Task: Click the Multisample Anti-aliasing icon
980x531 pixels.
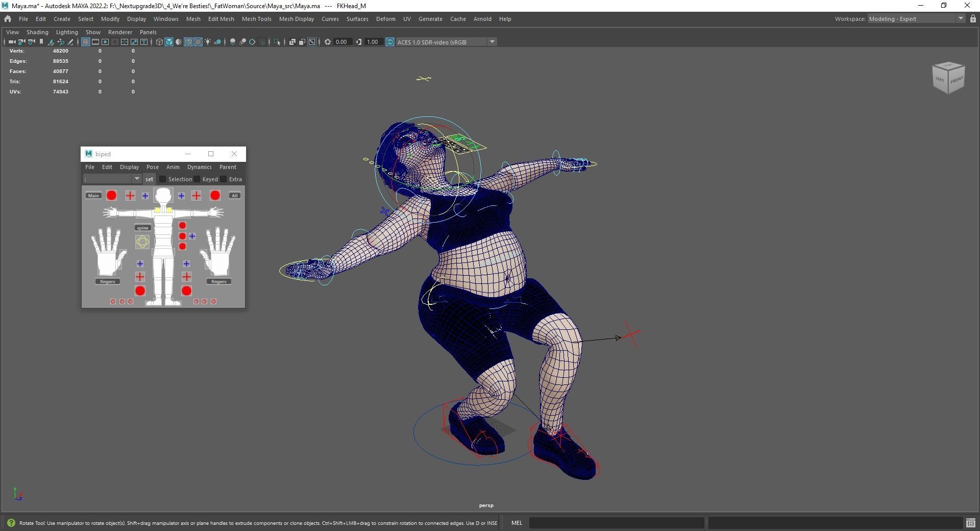Action: [252, 42]
